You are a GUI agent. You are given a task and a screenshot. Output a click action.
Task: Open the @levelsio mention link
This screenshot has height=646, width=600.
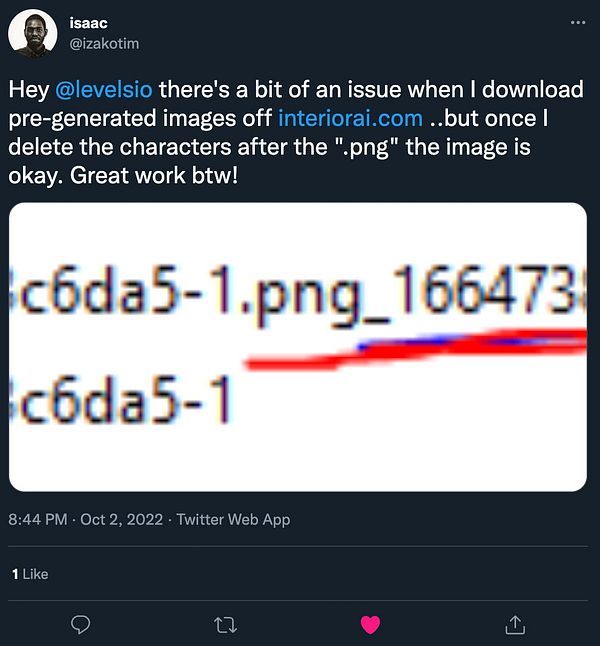pyautogui.click(x=104, y=89)
